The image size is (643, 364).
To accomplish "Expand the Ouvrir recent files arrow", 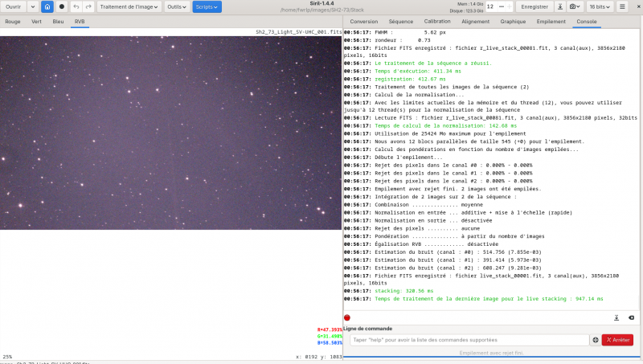I will tap(33, 6).
